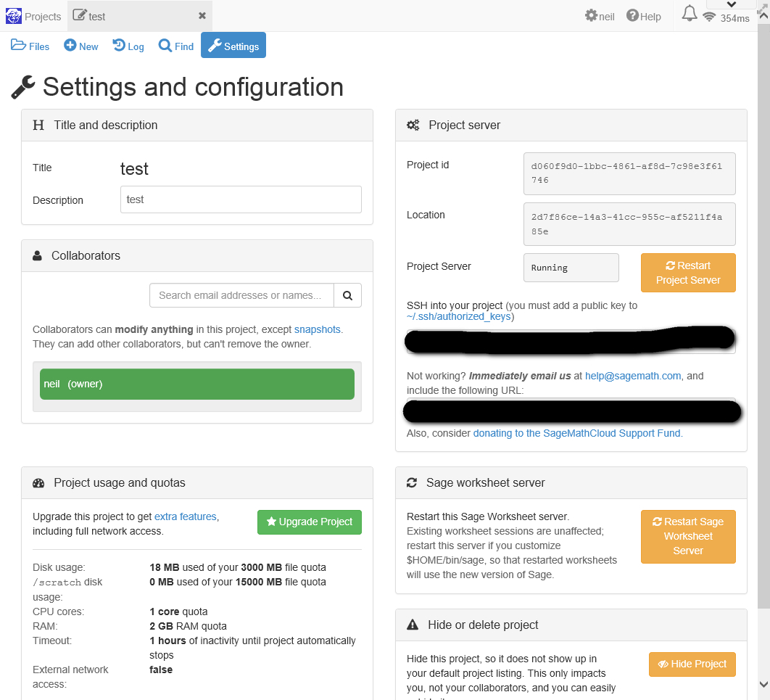Restart the Sage Worksheet Server

tap(688, 536)
